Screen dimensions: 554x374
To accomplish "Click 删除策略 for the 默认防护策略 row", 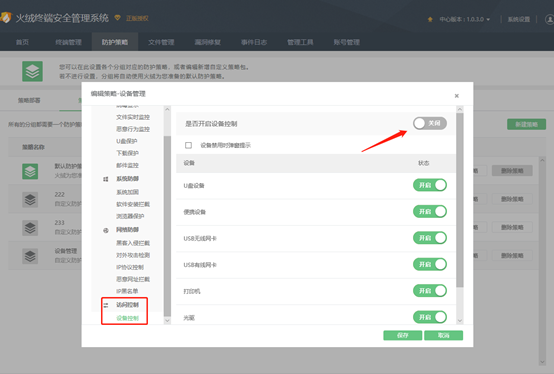I will 512,171.
